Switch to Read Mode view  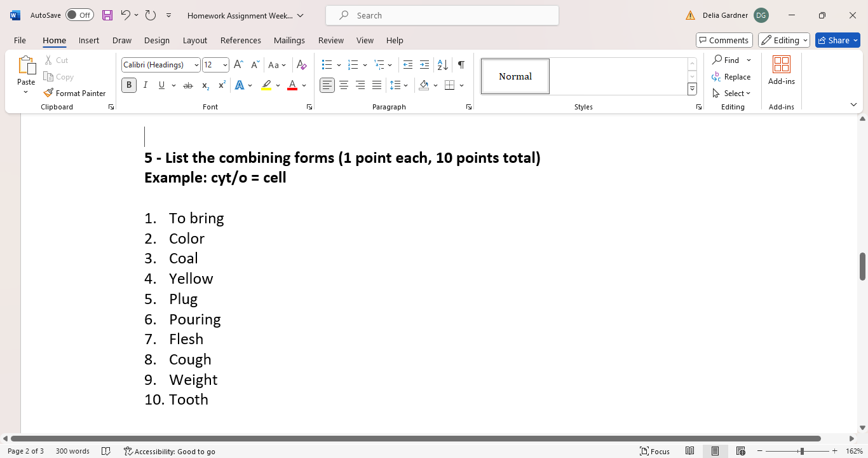click(x=690, y=451)
